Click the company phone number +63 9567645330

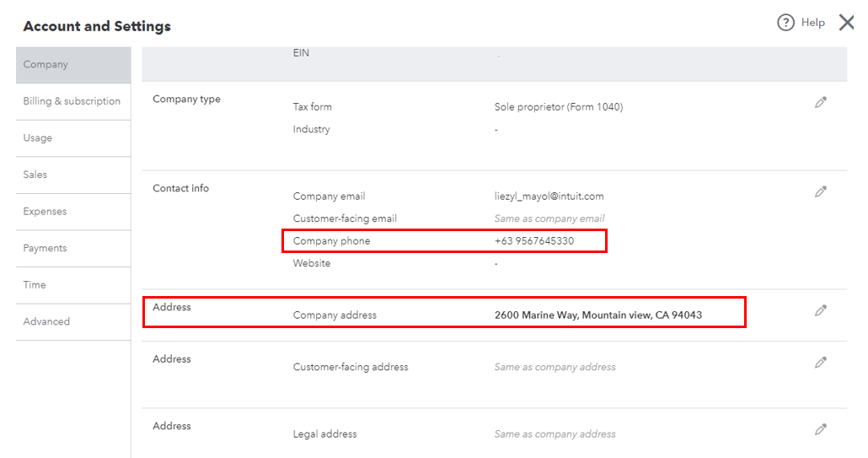point(534,241)
